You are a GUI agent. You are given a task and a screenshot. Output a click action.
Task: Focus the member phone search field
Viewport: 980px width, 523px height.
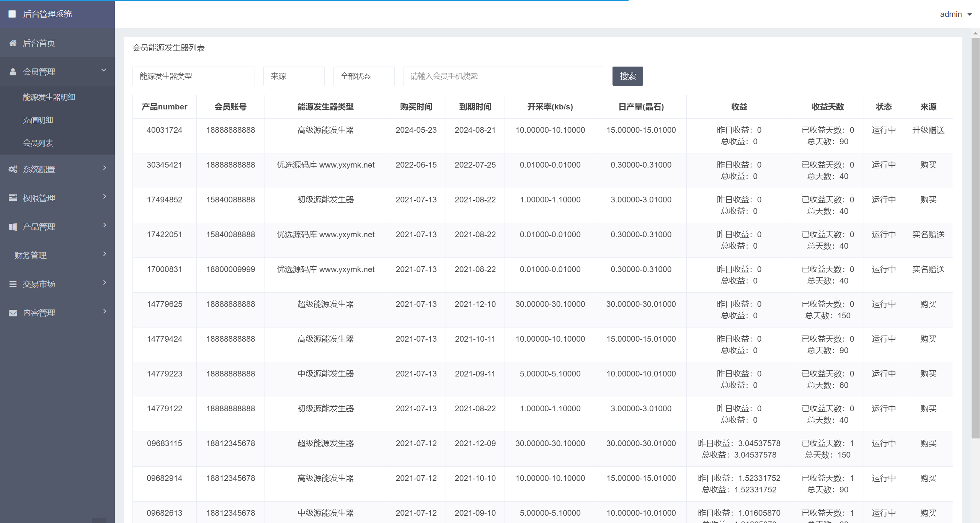tap(503, 76)
